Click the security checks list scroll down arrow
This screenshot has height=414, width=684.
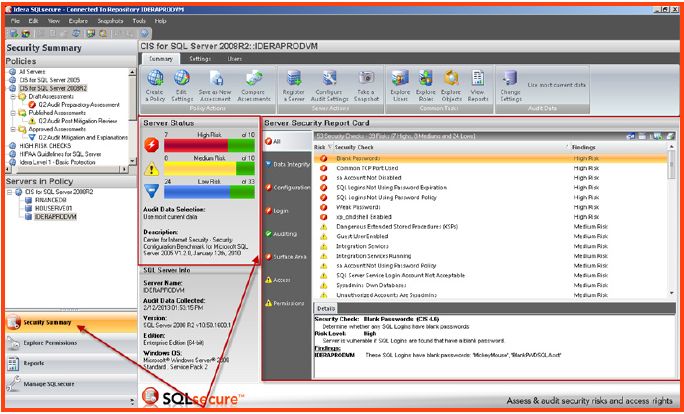click(671, 294)
